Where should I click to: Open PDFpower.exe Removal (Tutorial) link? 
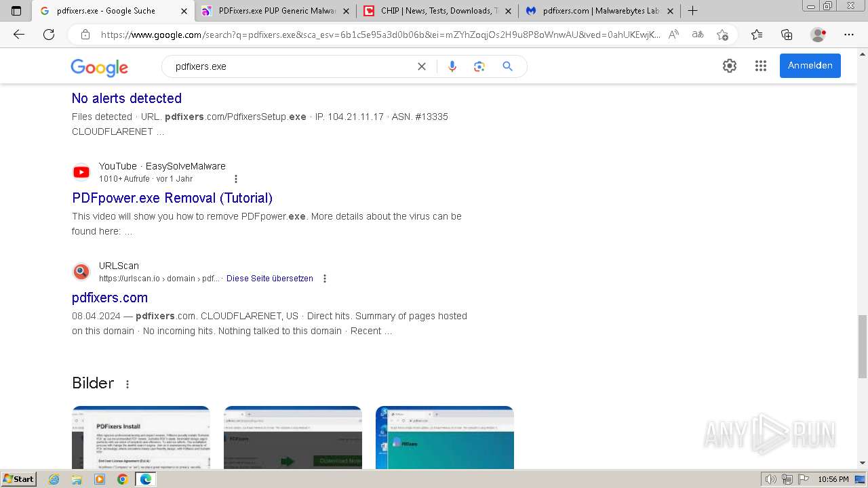tap(172, 198)
